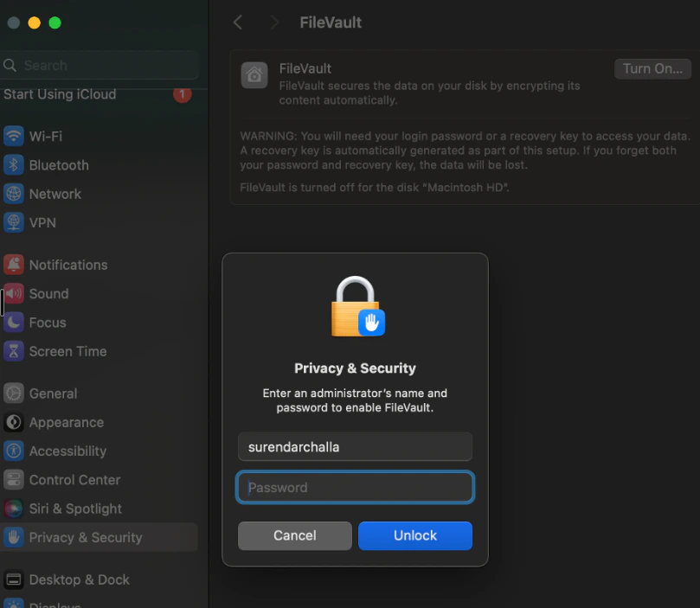The image size is (700, 608).
Task: Click Start Using iCloud
Action: (60, 94)
